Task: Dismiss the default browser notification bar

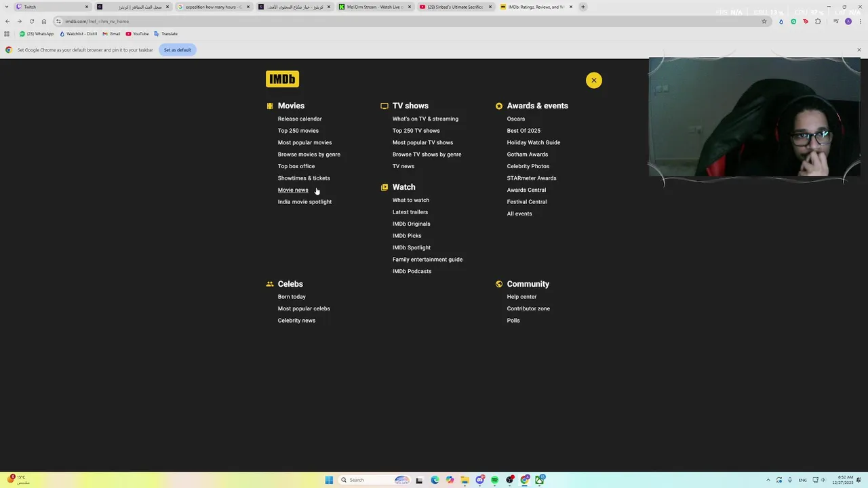Action: (x=859, y=49)
